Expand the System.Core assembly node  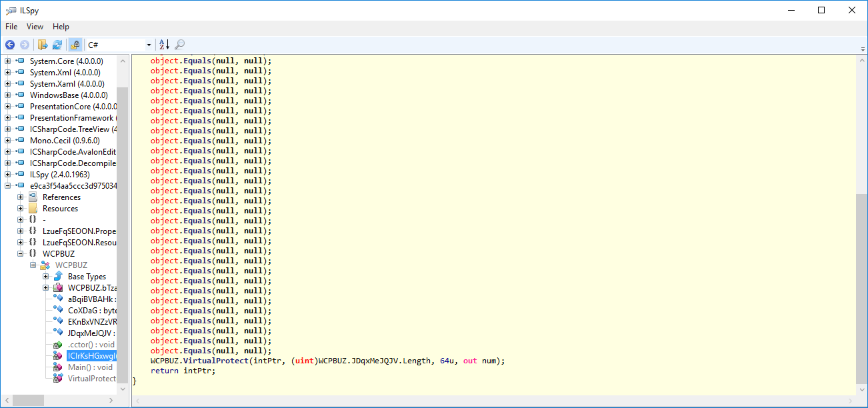point(8,61)
